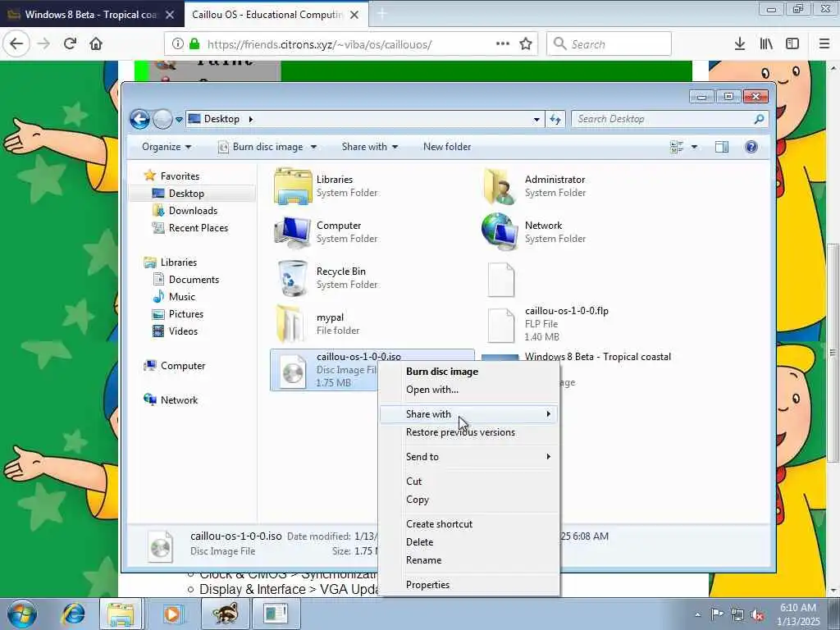This screenshot has height=630, width=840.
Task: Choose Burn disc image in context menu
Action: 442,372
